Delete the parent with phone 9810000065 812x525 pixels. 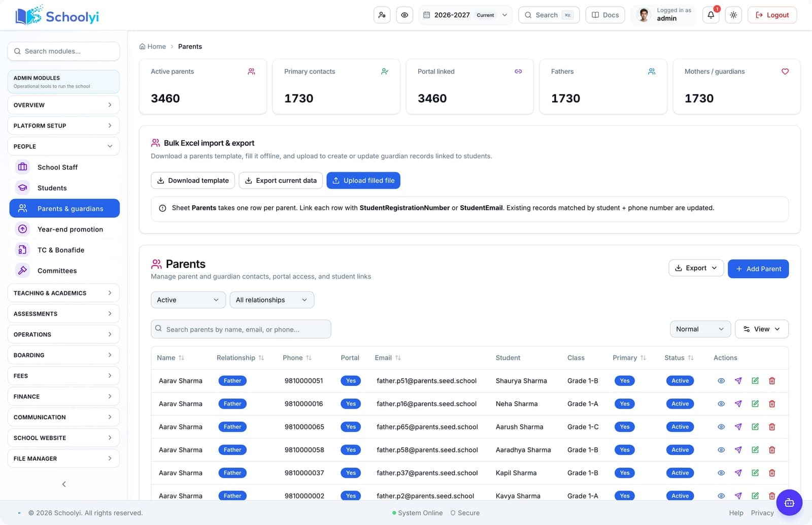pyautogui.click(x=772, y=427)
